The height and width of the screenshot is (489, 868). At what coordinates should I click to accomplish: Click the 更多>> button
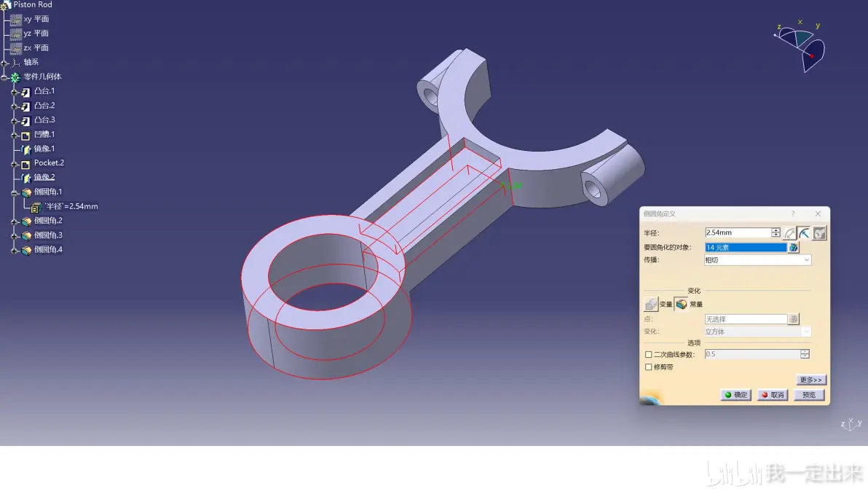[x=810, y=380]
